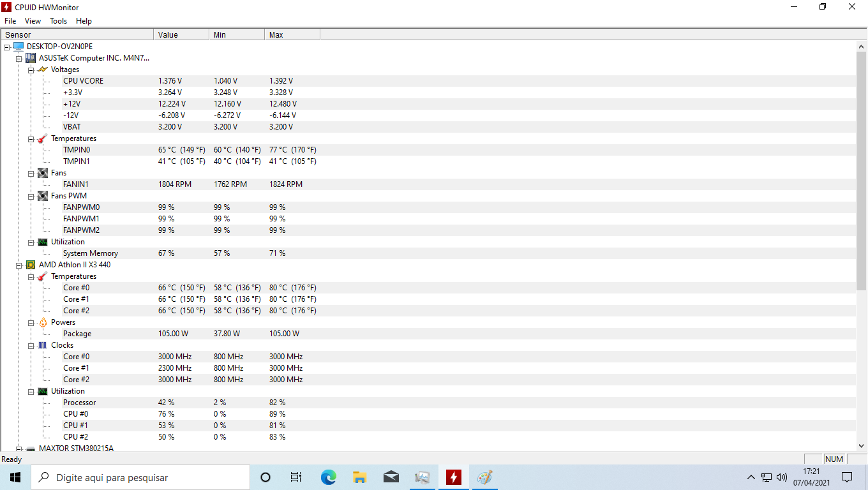868x490 pixels.
Task: Open the notification center icon
Action: 847,477
